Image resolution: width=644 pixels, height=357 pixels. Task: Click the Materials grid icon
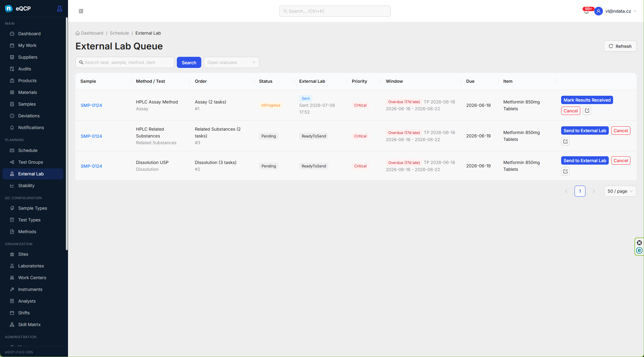[12, 92]
